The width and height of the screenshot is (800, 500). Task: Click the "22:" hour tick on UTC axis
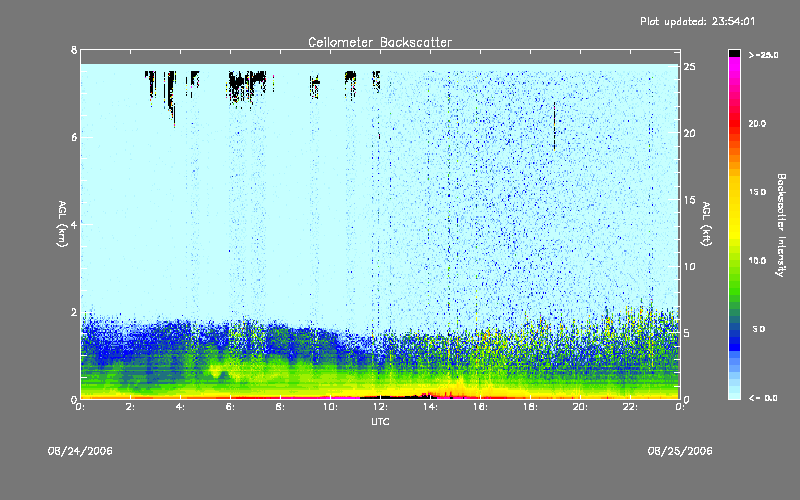pyautogui.click(x=630, y=407)
